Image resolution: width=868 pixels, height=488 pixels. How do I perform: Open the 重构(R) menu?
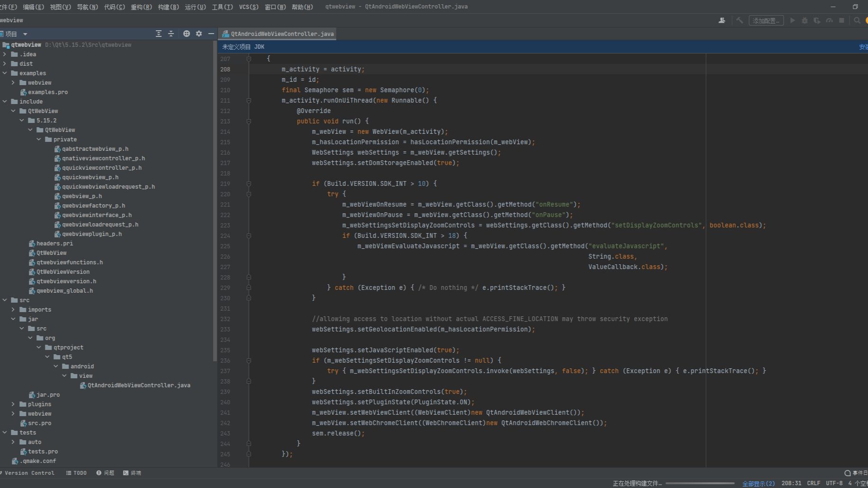pyautogui.click(x=141, y=7)
